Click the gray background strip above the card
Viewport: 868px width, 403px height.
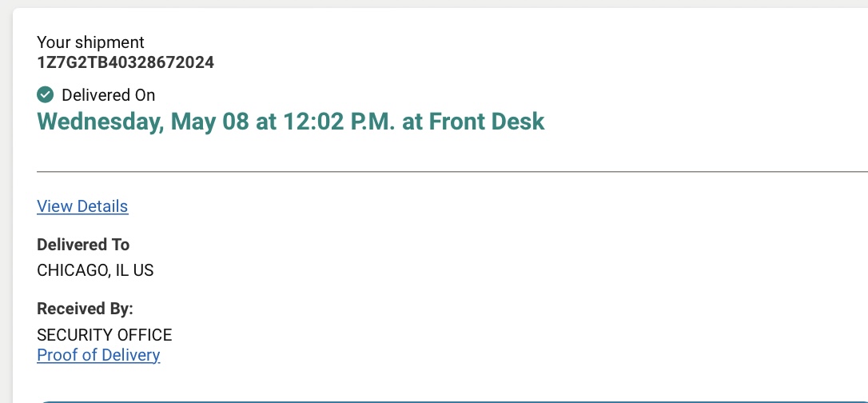click(x=434, y=3)
